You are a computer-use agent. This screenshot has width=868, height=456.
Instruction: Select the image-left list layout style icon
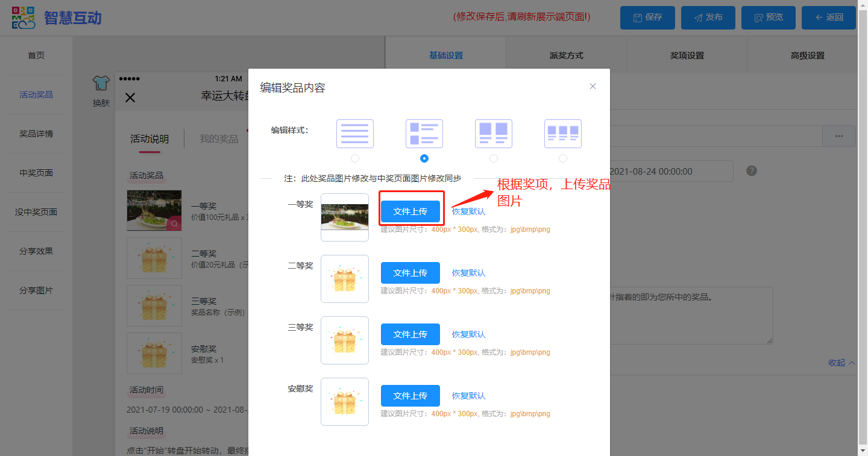coord(424,133)
